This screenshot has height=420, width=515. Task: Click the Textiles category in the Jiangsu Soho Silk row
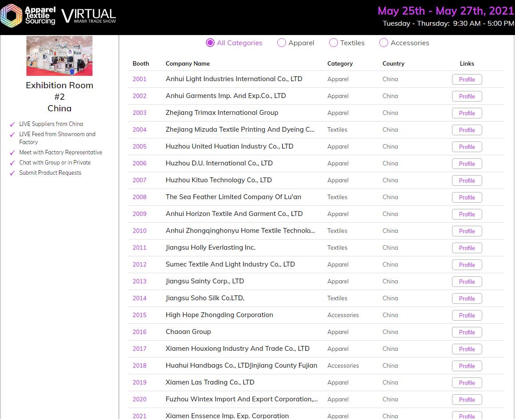tap(337, 298)
